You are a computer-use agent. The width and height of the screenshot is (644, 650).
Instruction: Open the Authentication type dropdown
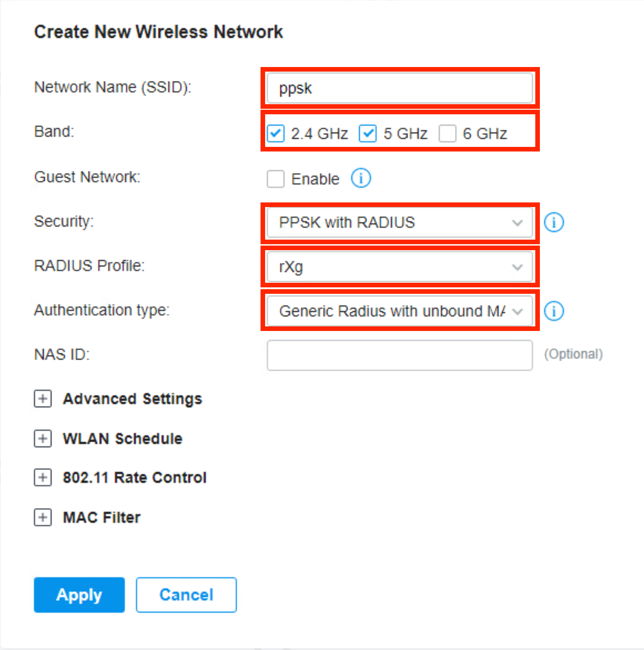click(x=399, y=311)
